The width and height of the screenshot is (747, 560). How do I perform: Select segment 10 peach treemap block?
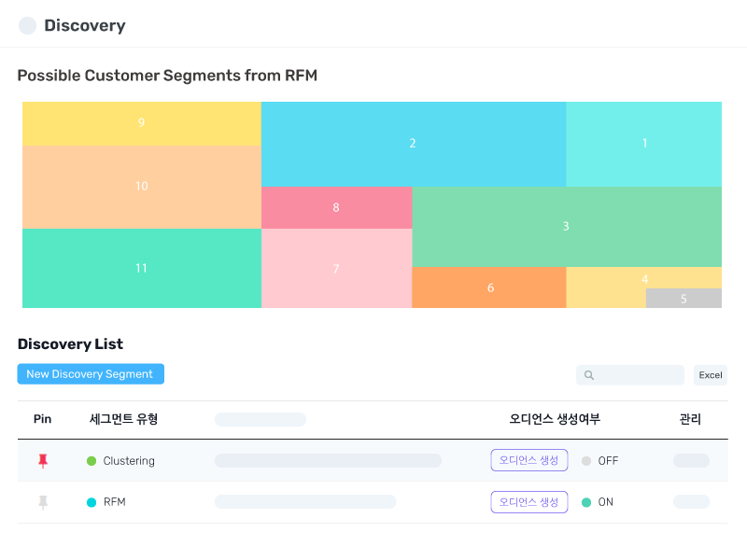[141, 187]
